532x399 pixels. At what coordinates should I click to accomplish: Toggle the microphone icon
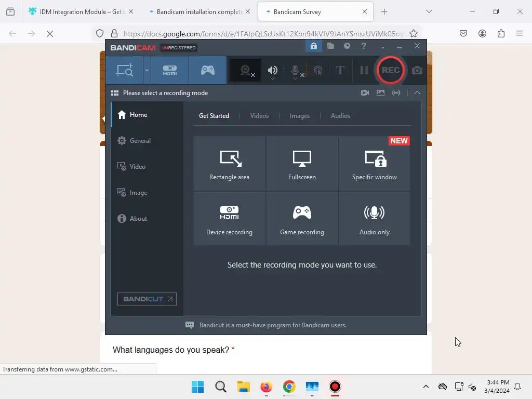tap(295, 70)
